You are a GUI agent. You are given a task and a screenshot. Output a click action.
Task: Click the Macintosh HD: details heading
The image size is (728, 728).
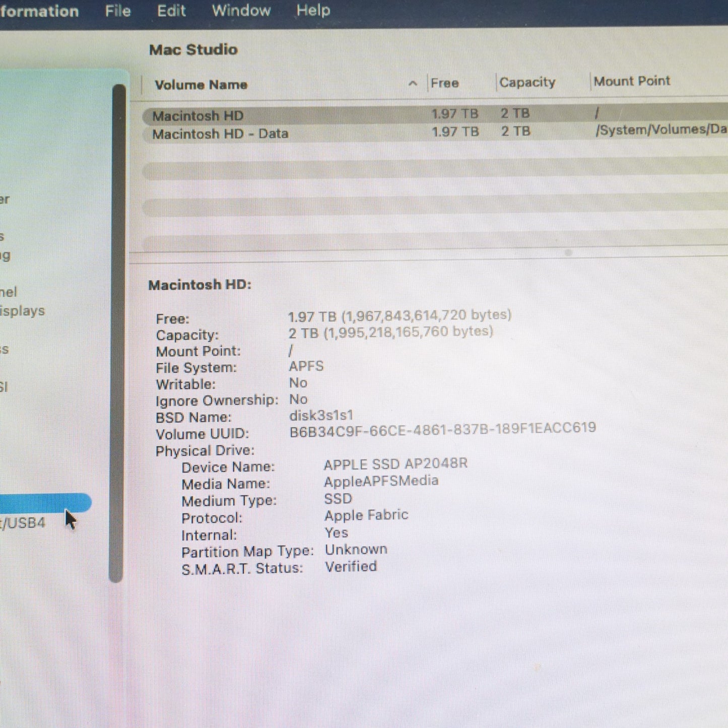[x=200, y=285]
